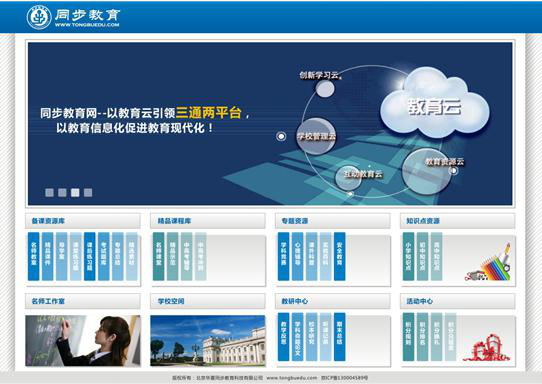
Task: Select the third carousel indicator square
Action: (75, 193)
